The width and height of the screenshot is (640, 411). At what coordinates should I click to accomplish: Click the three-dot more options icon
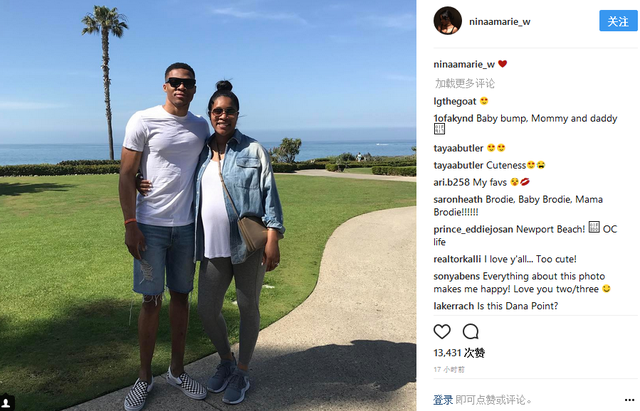(629, 400)
